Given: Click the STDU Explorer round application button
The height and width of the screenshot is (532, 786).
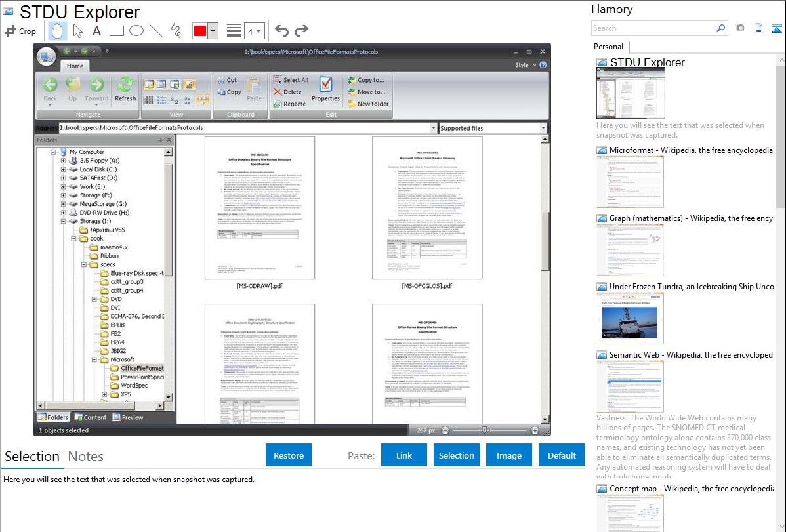Looking at the screenshot, I should pyautogui.click(x=47, y=56).
